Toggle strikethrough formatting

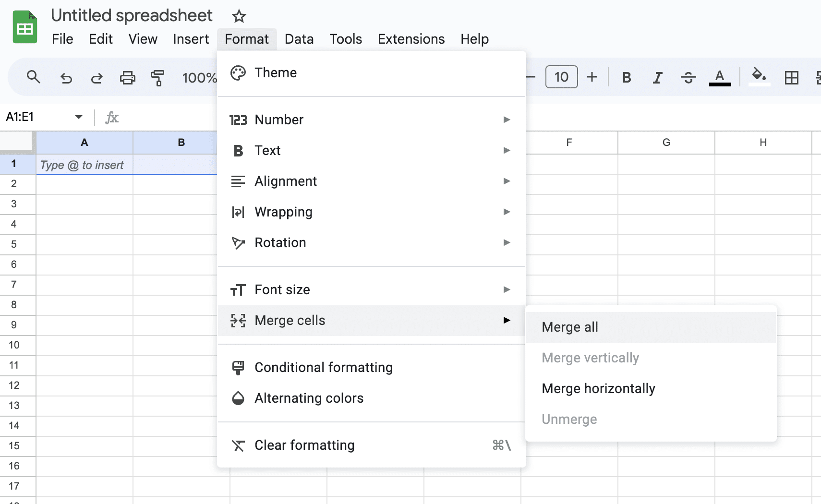688,77
